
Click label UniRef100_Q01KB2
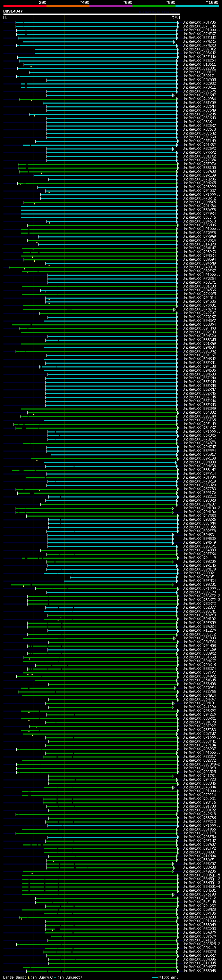199,145
